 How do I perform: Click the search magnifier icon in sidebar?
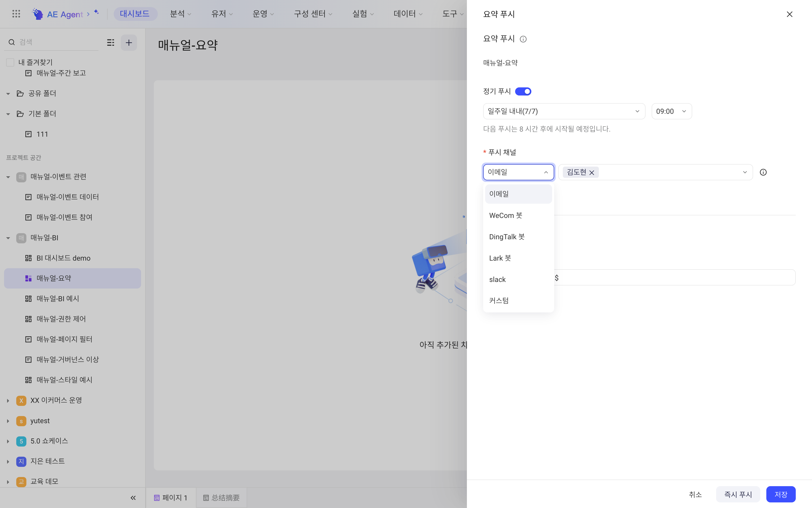click(x=12, y=42)
